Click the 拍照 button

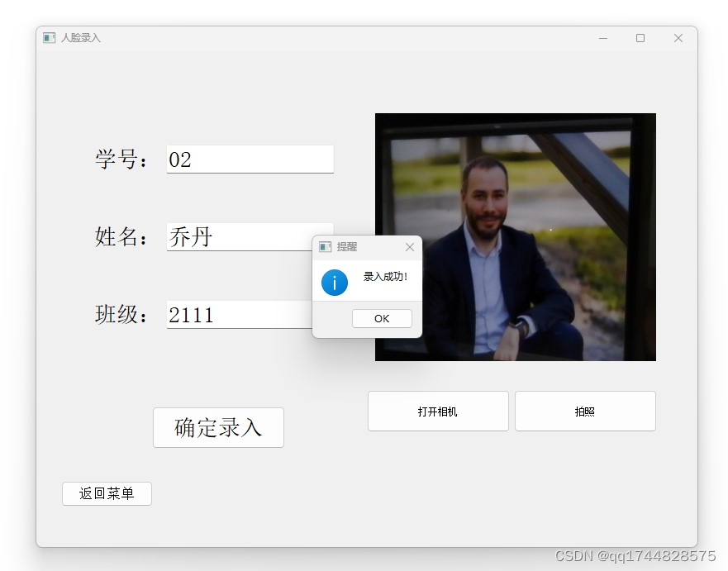pyautogui.click(x=585, y=412)
